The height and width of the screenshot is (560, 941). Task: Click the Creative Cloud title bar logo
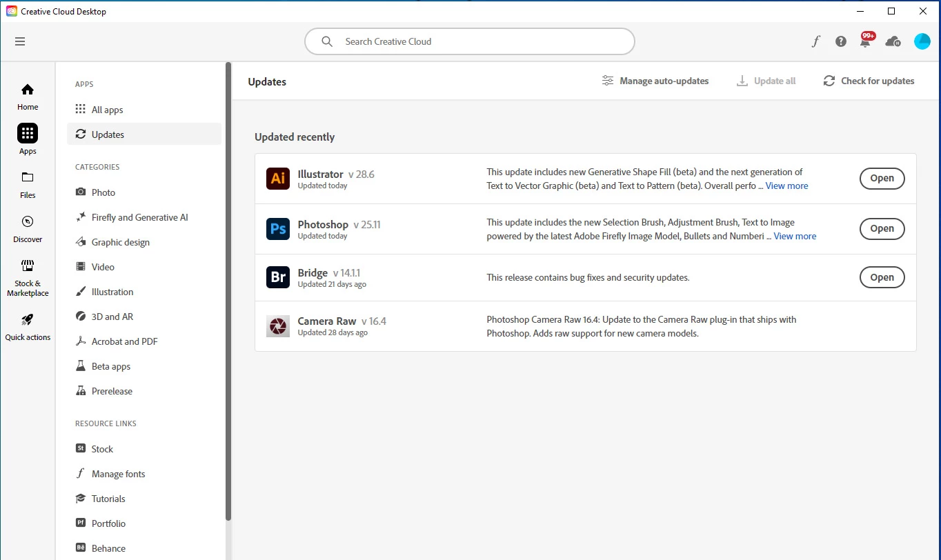[x=12, y=11]
